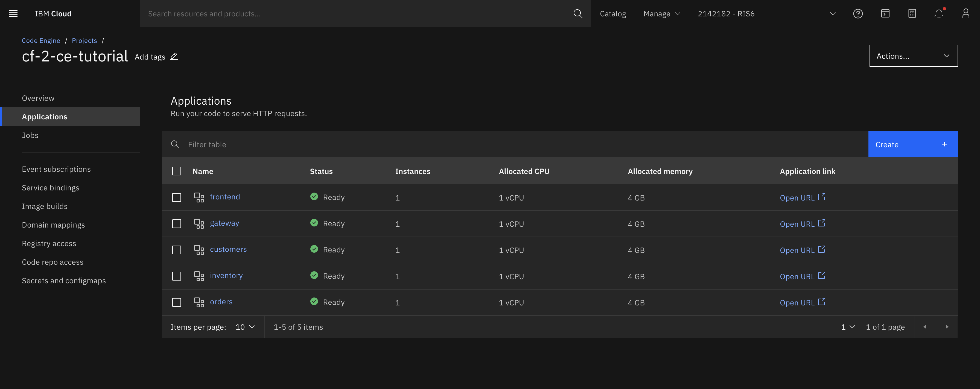Follow the Projects breadcrumb

[x=84, y=41]
